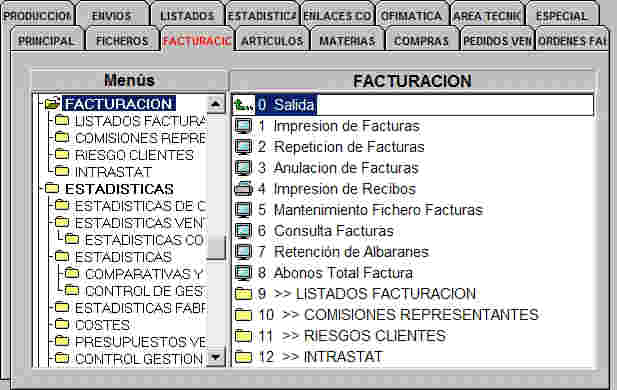Click the tree scrollbar up arrow
This screenshot has height=390, width=617.
pyautogui.click(x=216, y=104)
